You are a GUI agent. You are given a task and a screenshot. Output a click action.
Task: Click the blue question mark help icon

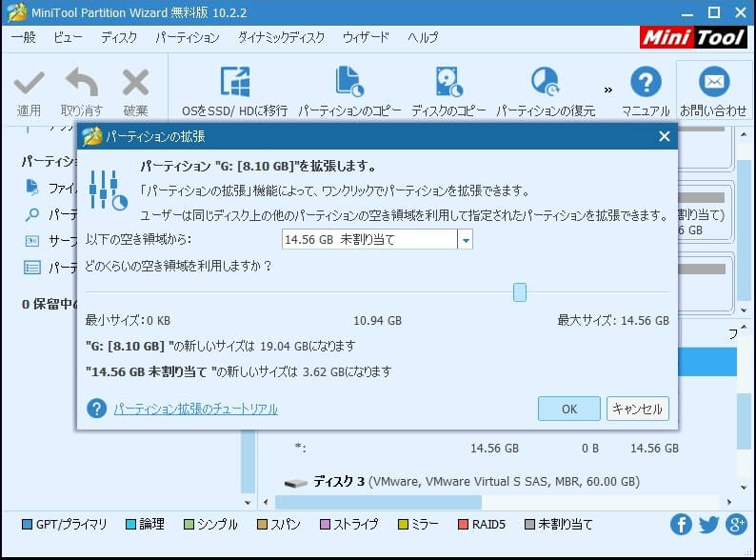[97, 409]
